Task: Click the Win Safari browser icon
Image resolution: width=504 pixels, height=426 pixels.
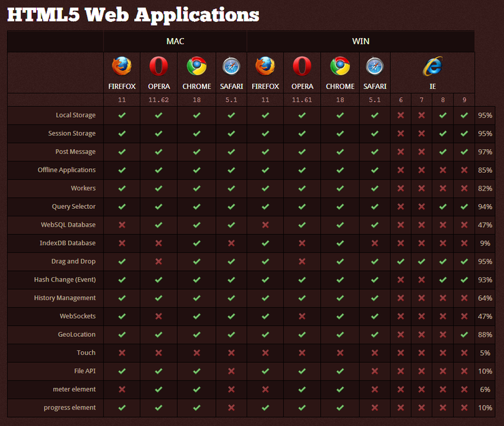Action: [375, 66]
